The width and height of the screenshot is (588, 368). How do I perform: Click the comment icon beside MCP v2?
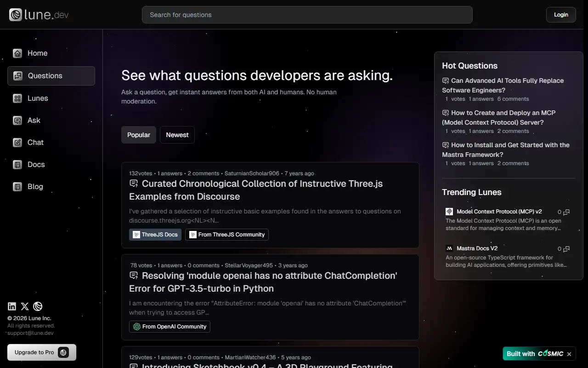coord(566,212)
